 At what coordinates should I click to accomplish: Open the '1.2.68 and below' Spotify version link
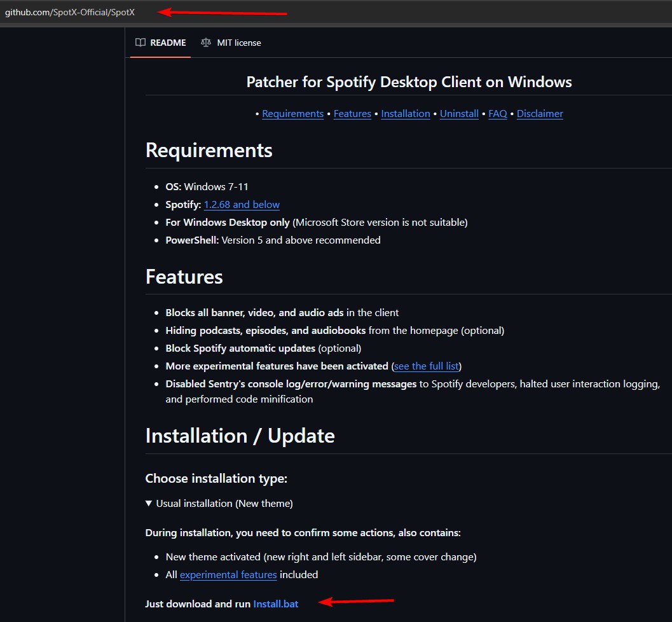pyautogui.click(x=242, y=205)
